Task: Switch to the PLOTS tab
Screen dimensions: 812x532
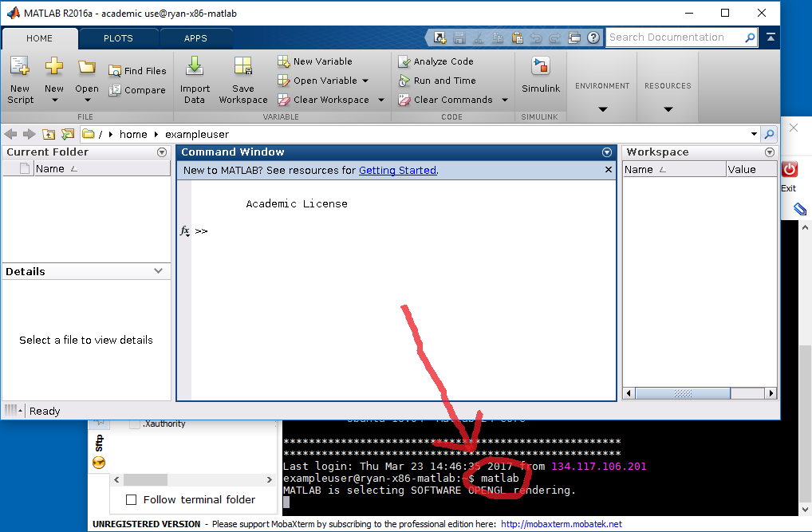Action: [118, 38]
